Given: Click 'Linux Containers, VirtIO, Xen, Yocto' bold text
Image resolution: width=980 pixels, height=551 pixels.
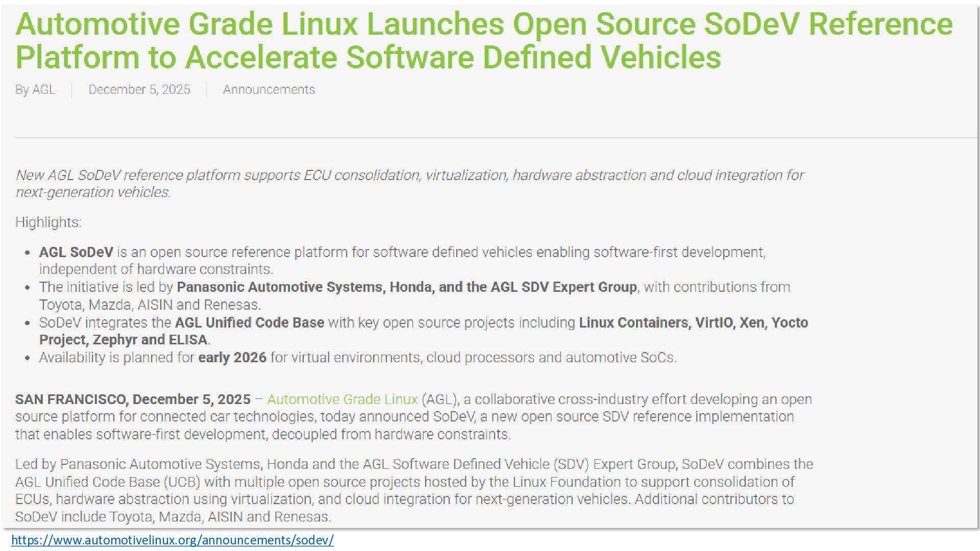Looking at the screenshot, I should [x=693, y=323].
